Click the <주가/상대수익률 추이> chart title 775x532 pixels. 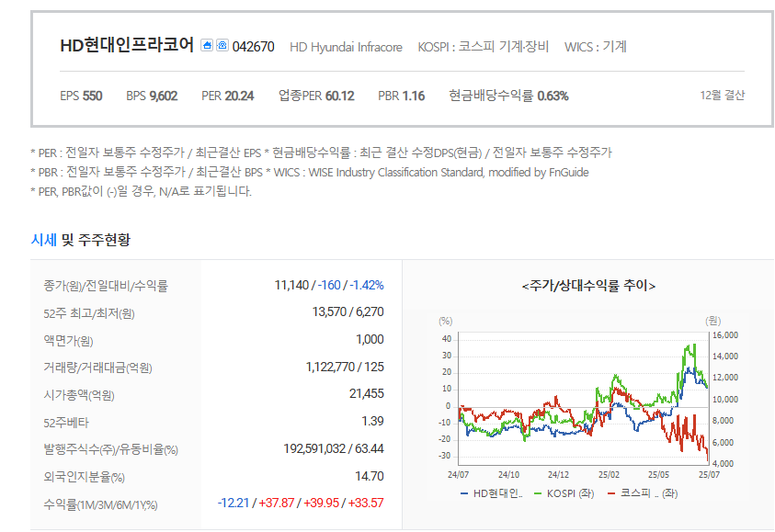click(x=588, y=286)
